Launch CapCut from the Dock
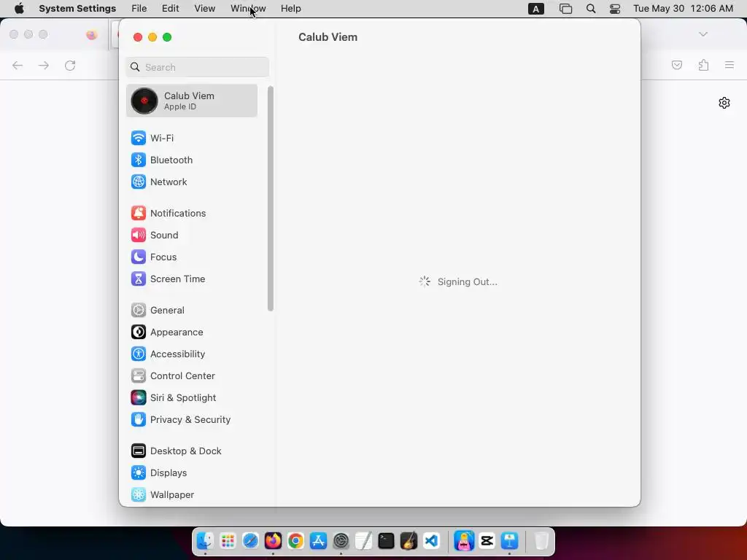Viewport: 747px width, 560px height. coord(487,541)
